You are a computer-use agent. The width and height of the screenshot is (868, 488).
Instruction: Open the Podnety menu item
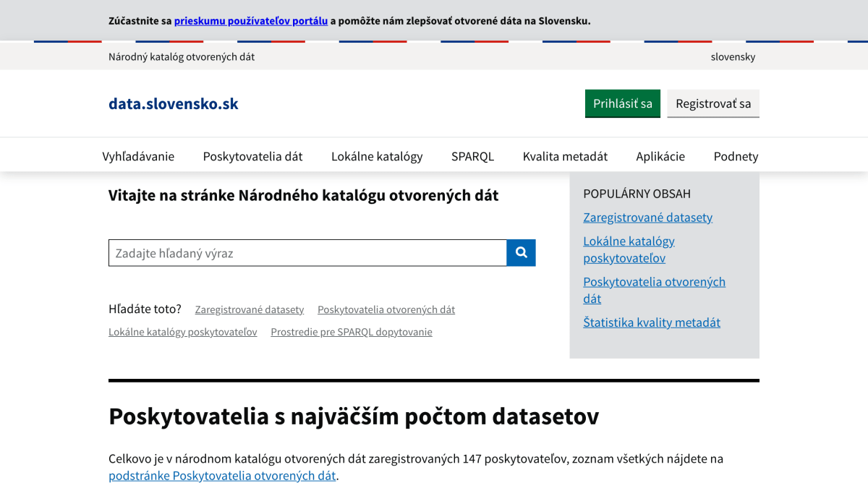click(x=736, y=156)
